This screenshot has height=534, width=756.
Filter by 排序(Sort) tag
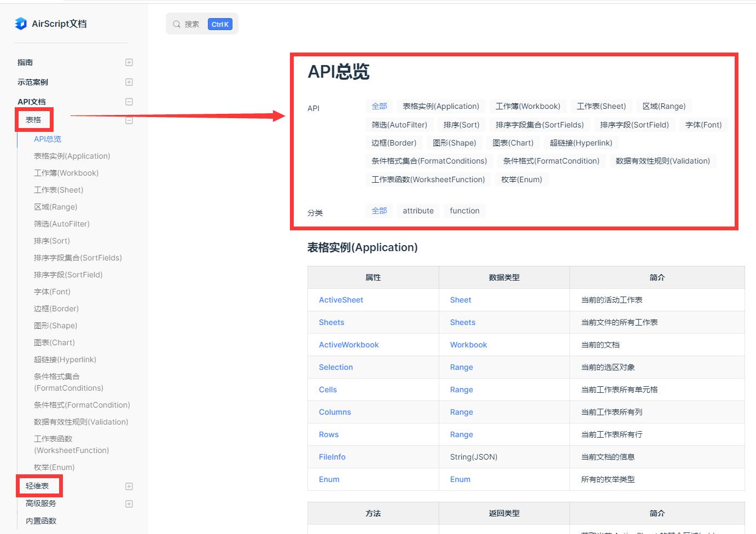point(461,125)
